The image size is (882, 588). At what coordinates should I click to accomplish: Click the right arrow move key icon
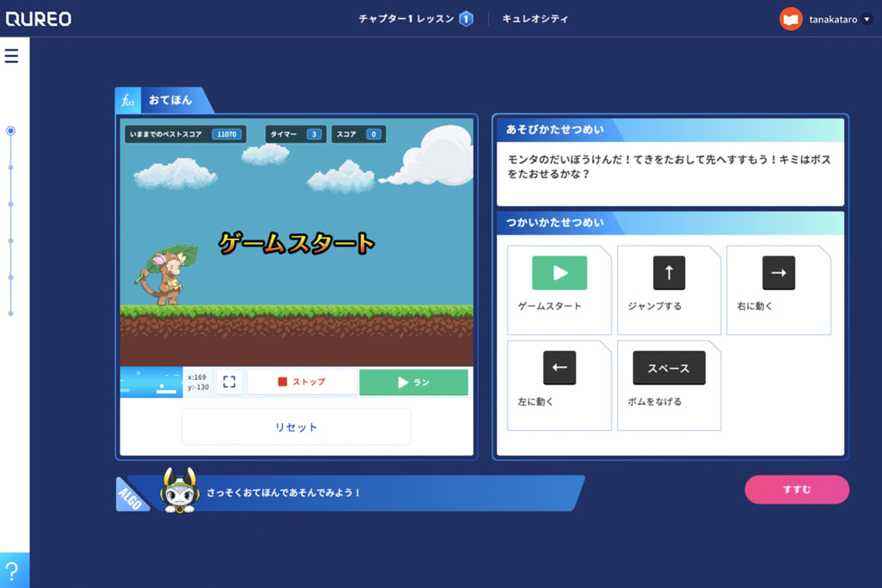click(778, 273)
